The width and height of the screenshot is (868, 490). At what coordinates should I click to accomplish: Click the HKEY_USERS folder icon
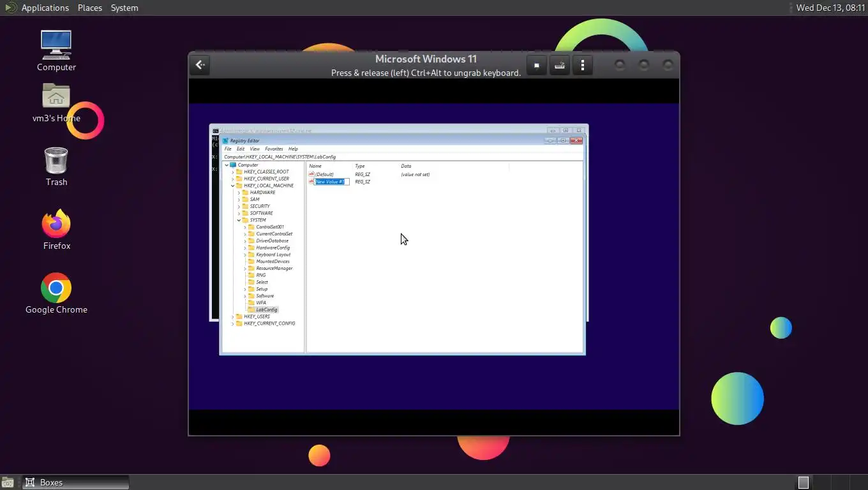[x=239, y=316]
